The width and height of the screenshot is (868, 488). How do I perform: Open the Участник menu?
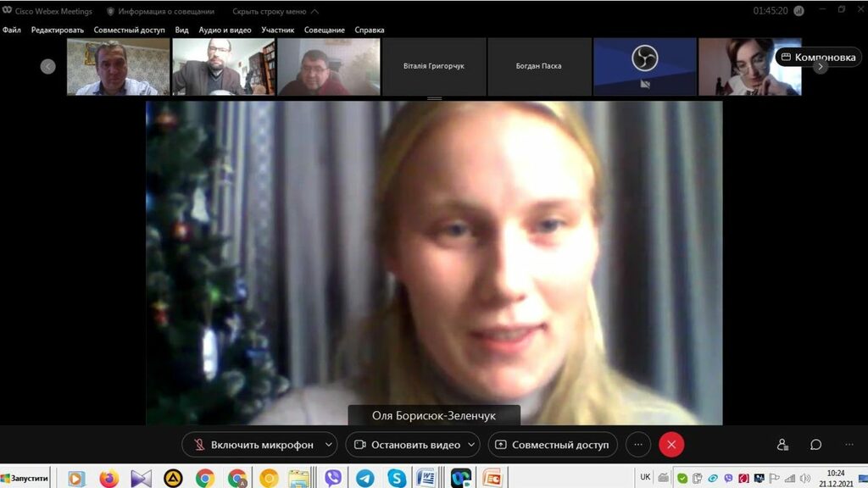pyautogui.click(x=278, y=30)
